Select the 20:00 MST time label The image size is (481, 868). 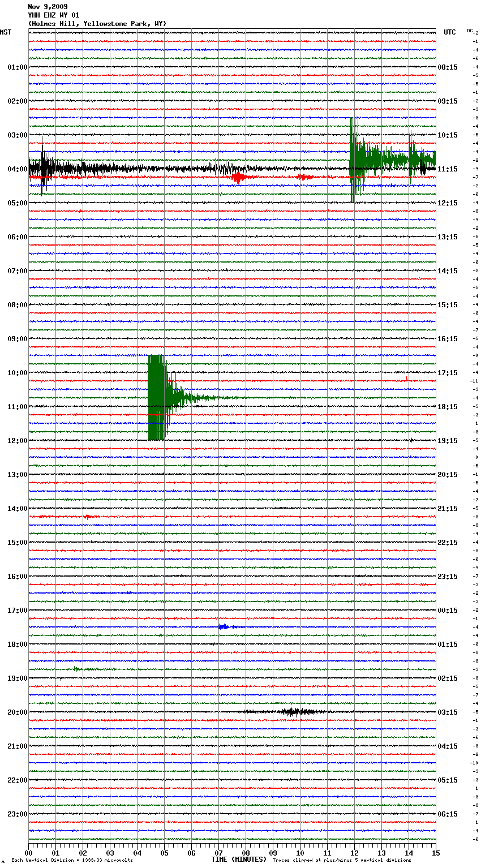(x=18, y=712)
